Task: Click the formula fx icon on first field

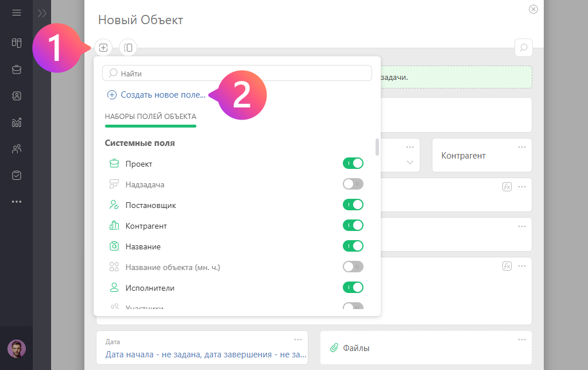Action: tap(507, 187)
